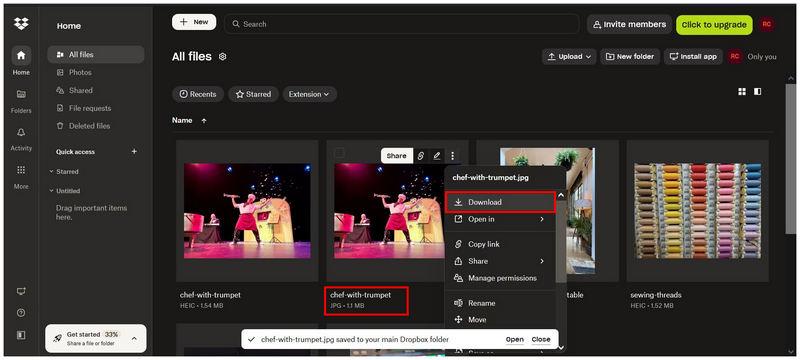Viewport: 800px width, 360px height.
Task: Select the Home icon in left rail
Action: pyautogui.click(x=21, y=55)
